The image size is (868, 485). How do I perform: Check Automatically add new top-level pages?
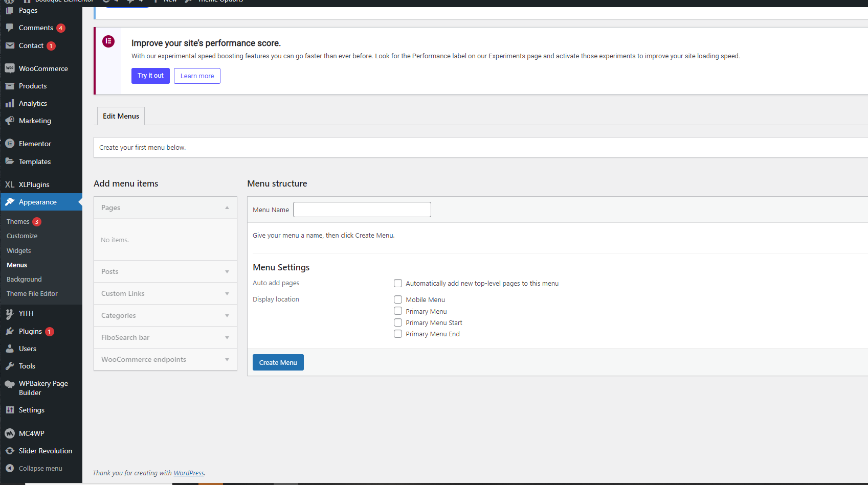tap(398, 283)
